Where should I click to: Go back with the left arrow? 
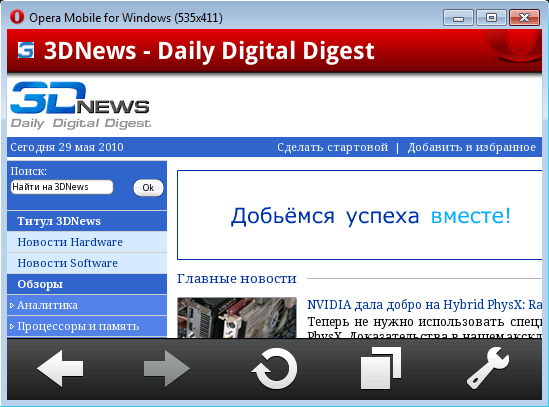[61, 368]
